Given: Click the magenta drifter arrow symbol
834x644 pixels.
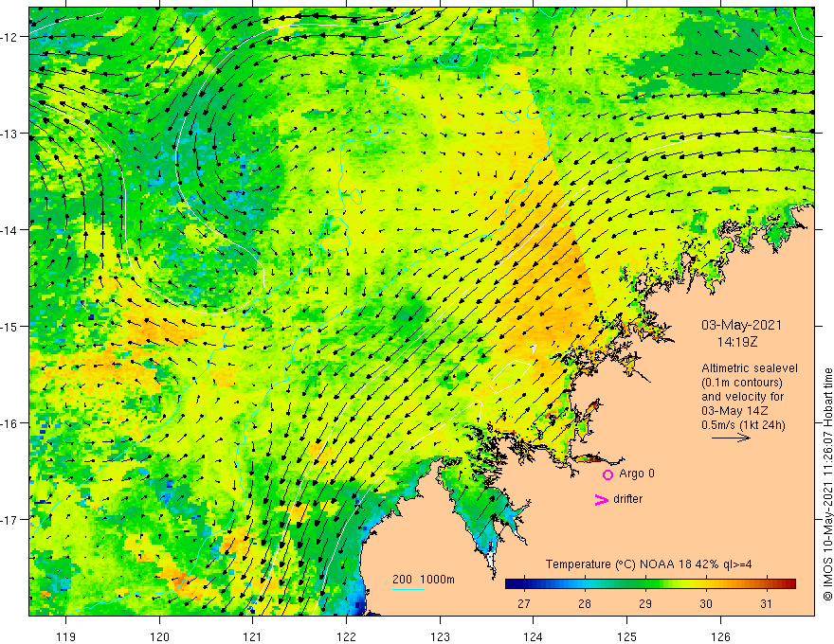Looking at the screenshot, I should point(601,500).
